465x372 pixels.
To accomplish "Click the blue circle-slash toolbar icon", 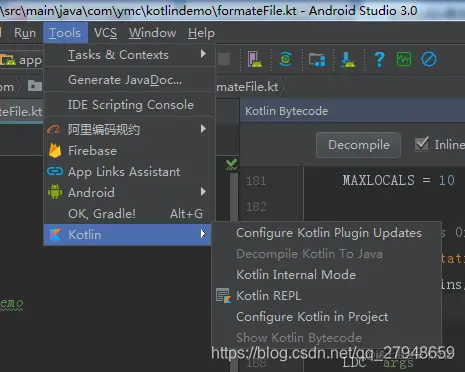I will [429, 60].
